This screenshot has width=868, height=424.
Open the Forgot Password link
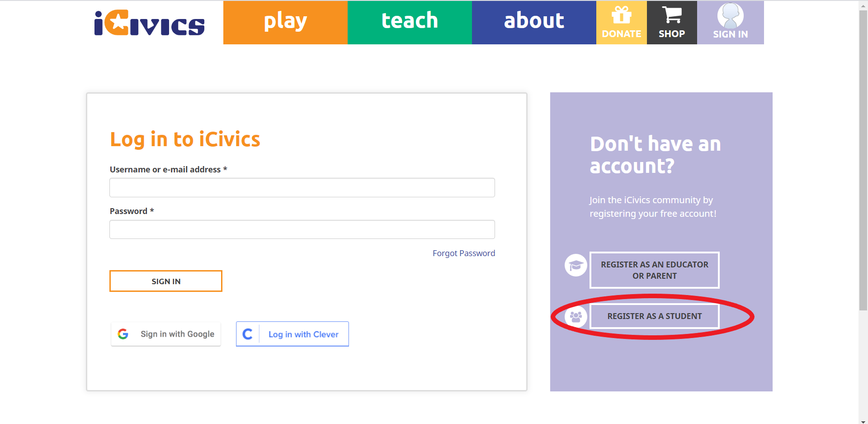(464, 253)
